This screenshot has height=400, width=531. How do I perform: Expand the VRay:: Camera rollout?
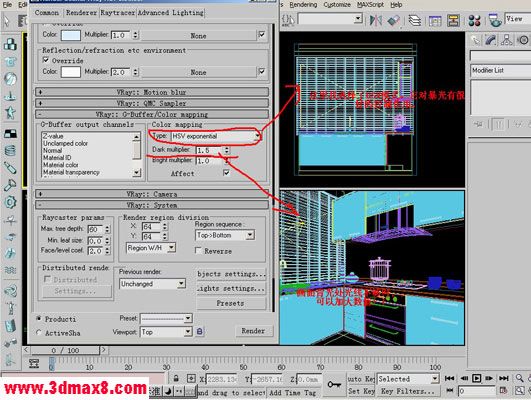point(152,194)
